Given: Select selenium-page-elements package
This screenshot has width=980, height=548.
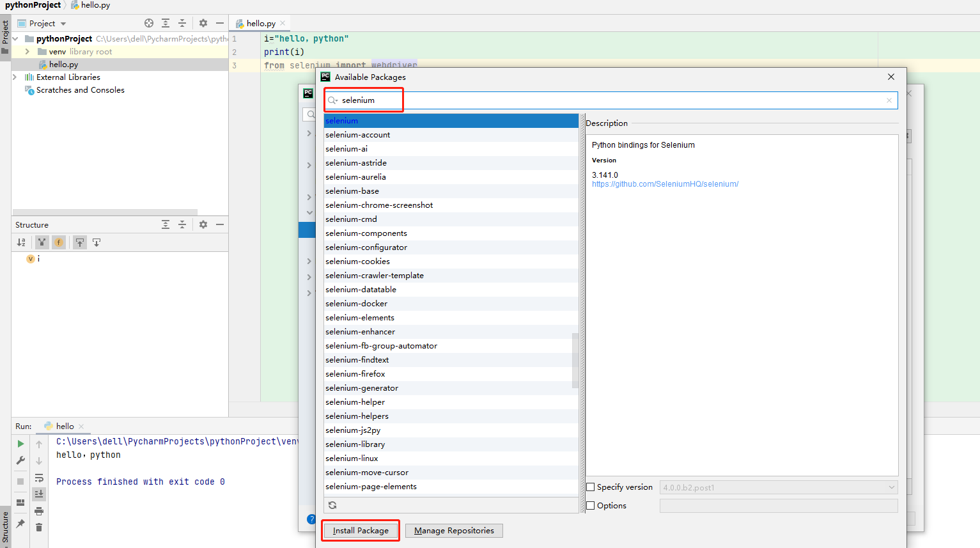Looking at the screenshot, I should (451, 487).
